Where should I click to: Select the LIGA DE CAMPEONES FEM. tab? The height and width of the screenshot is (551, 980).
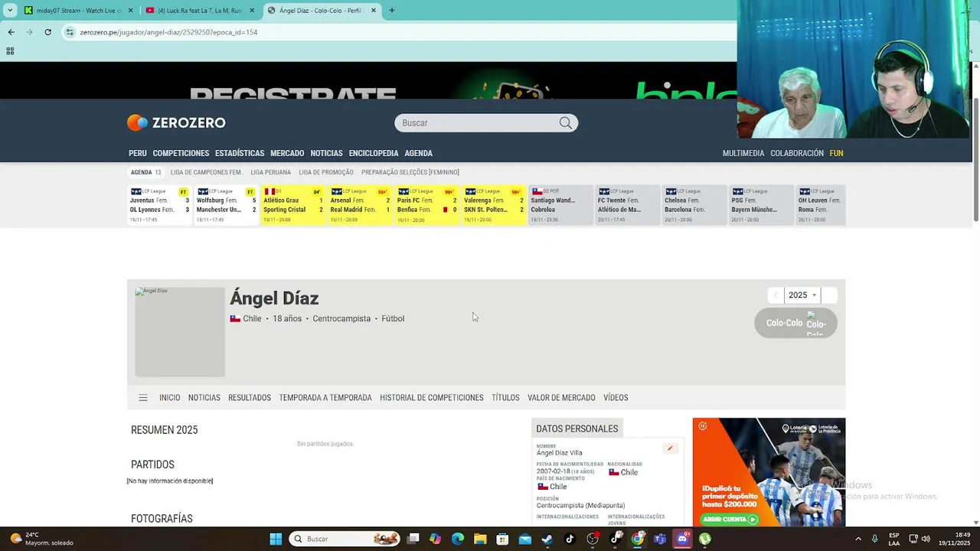(206, 172)
